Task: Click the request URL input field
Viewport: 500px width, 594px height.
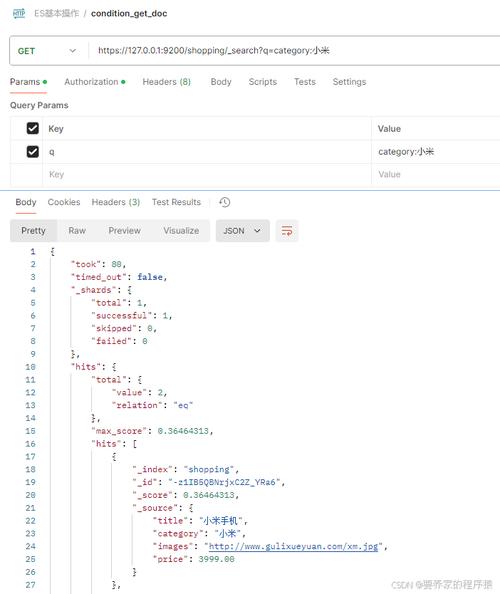Action: click(x=295, y=51)
